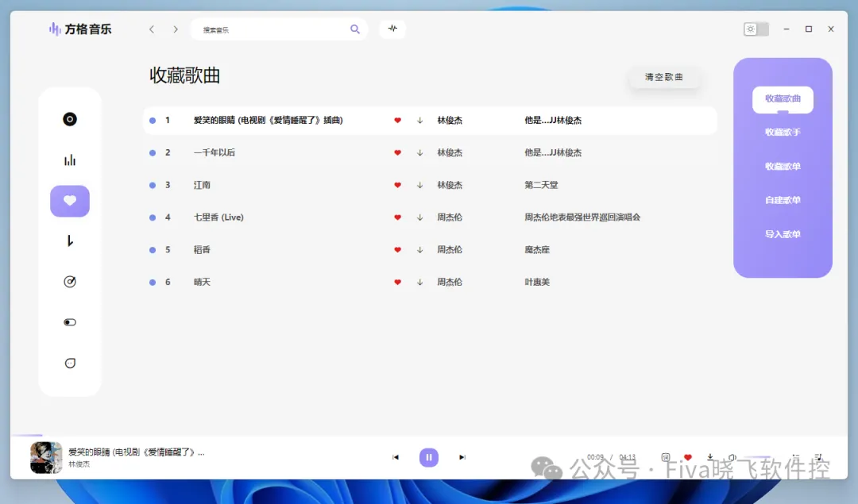Open artist 周杰伦 in the 稻香 row
Image resolution: width=858 pixels, height=504 pixels.
(450, 249)
